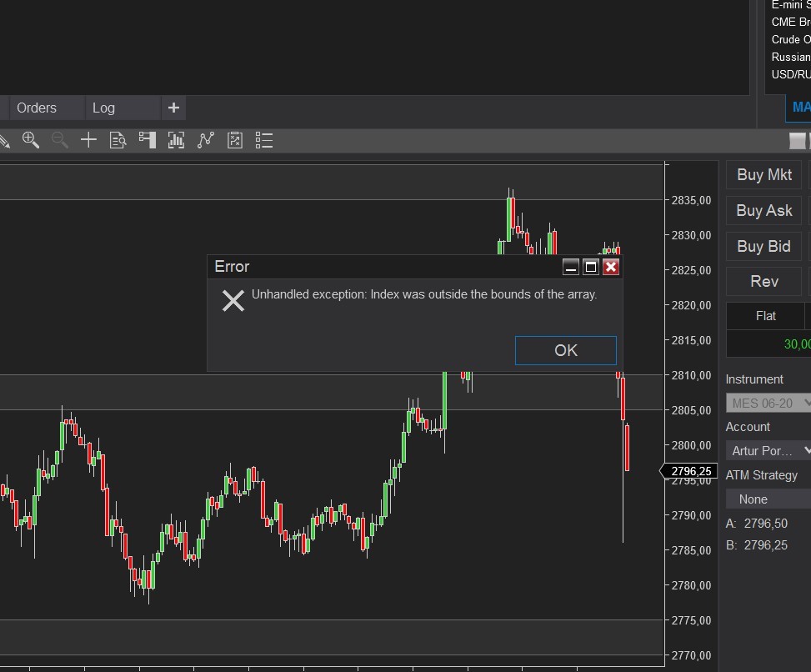Click the 2796,25 current price marker

point(689,471)
